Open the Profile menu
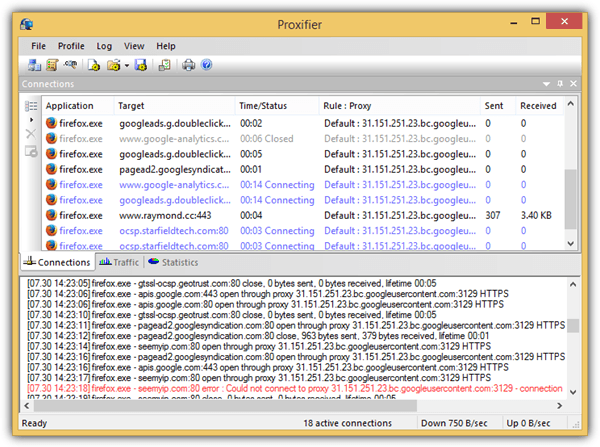 click(71, 46)
